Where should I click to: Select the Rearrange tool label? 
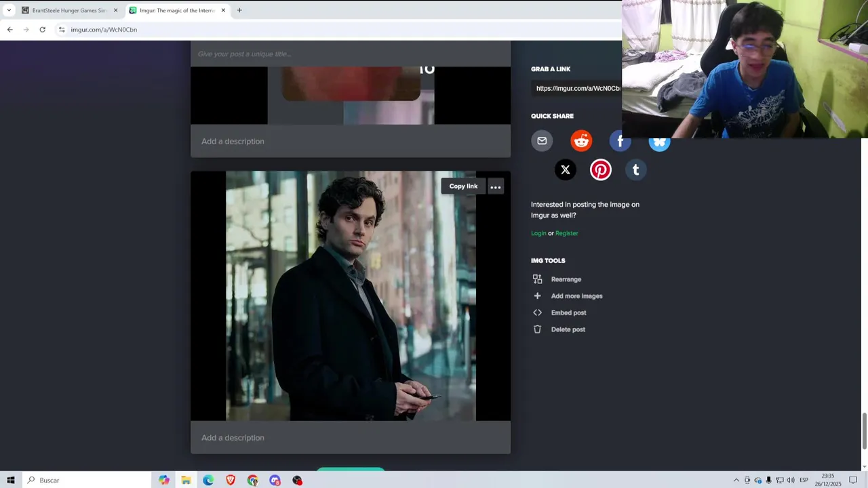click(x=566, y=279)
